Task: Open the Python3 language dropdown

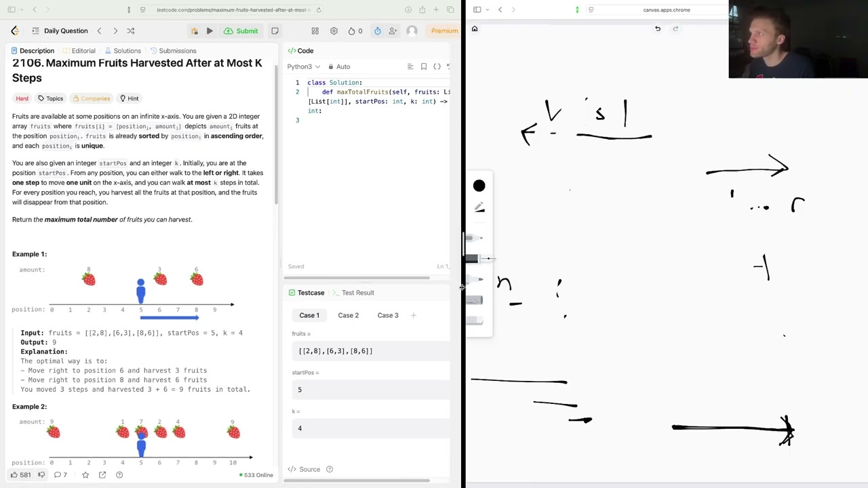Action: 303,66
